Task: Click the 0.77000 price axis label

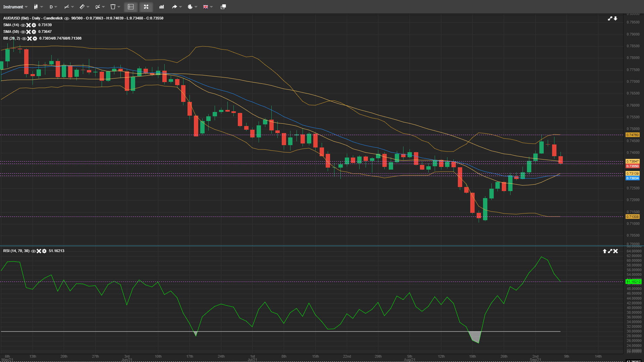Action: pyautogui.click(x=633, y=81)
